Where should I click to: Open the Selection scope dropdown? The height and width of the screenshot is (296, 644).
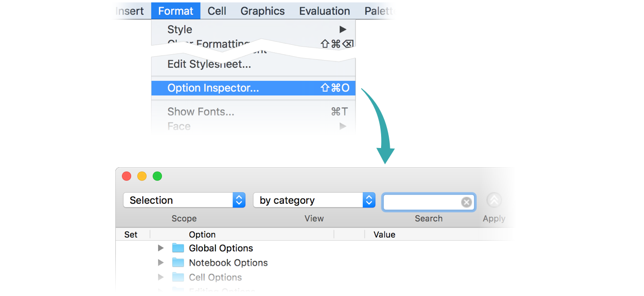tap(185, 200)
